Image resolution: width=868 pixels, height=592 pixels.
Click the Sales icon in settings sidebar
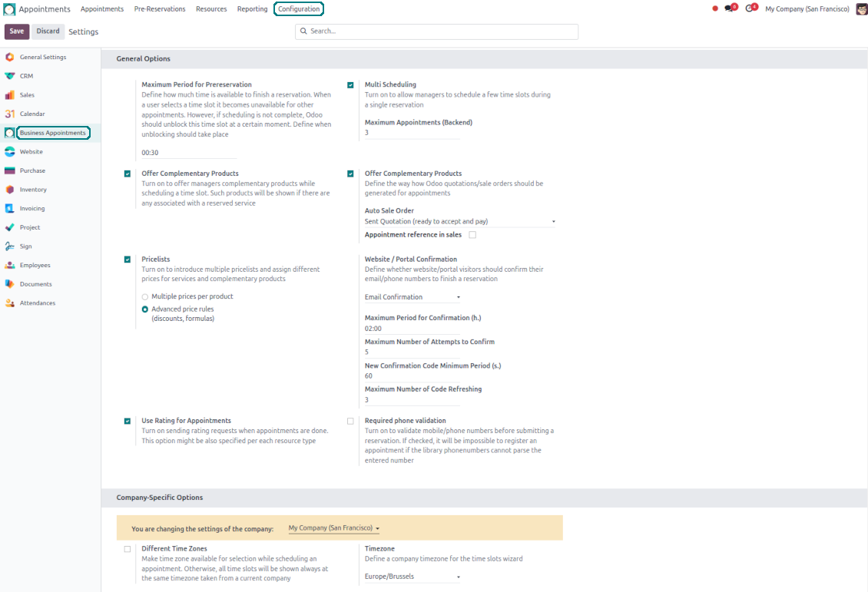click(9, 95)
